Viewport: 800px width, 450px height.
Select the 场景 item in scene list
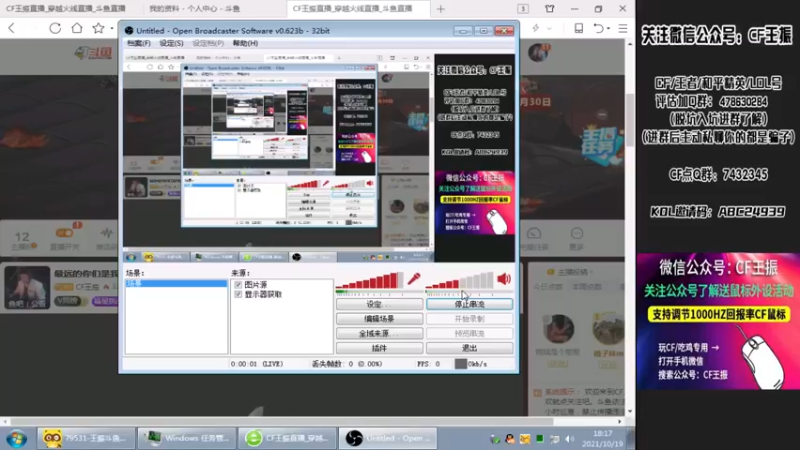tap(176, 283)
